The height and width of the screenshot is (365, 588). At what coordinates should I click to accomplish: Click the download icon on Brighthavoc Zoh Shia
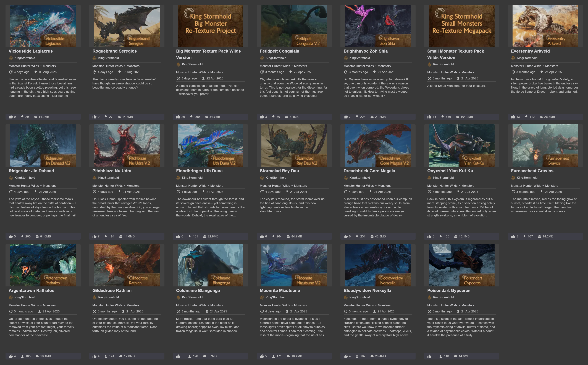click(x=357, y=117)
